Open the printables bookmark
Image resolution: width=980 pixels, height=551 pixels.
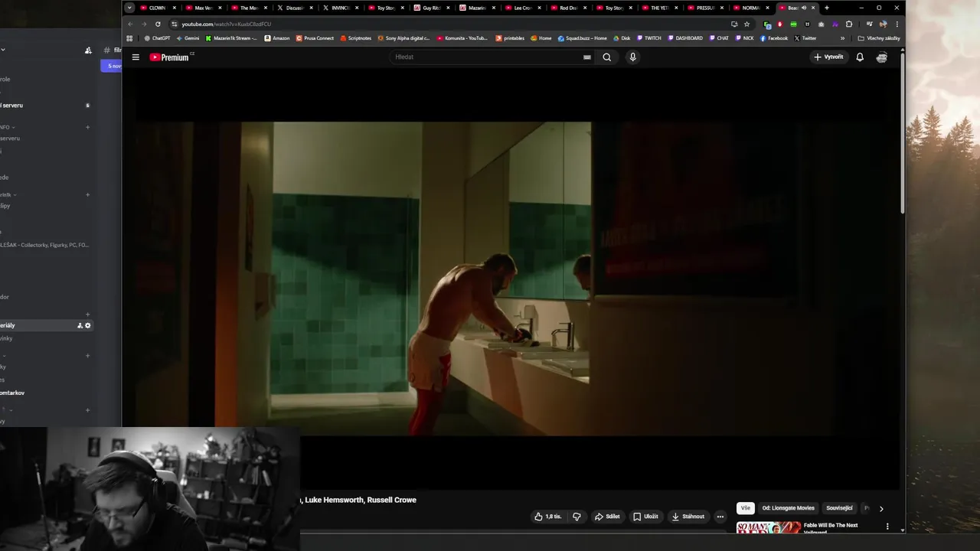510,38
